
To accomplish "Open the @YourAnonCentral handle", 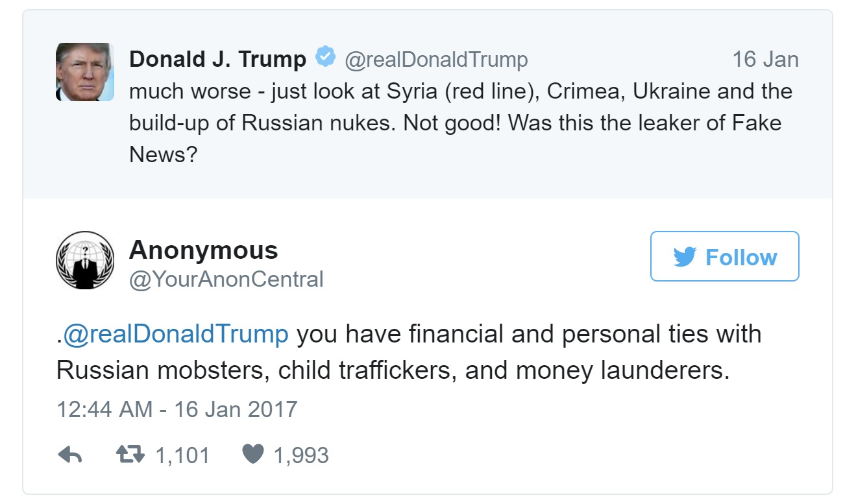I will 226,280.
